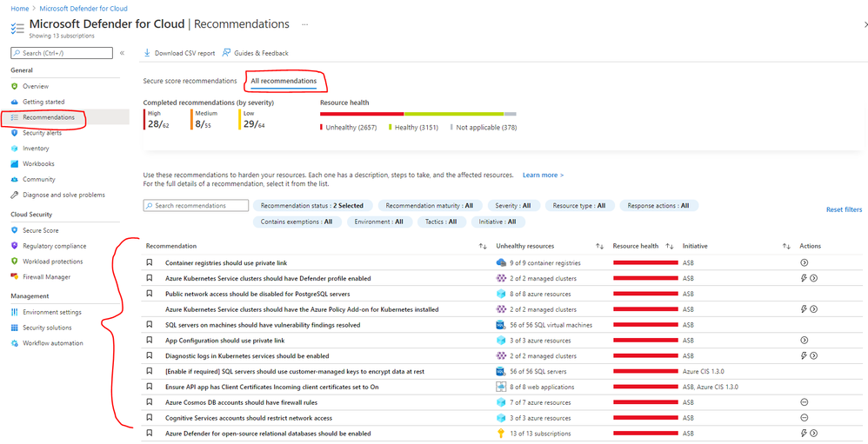Click the Search recommendations input field
The image size is (868, 444).
pyautogui.click(x=196, y=206)
